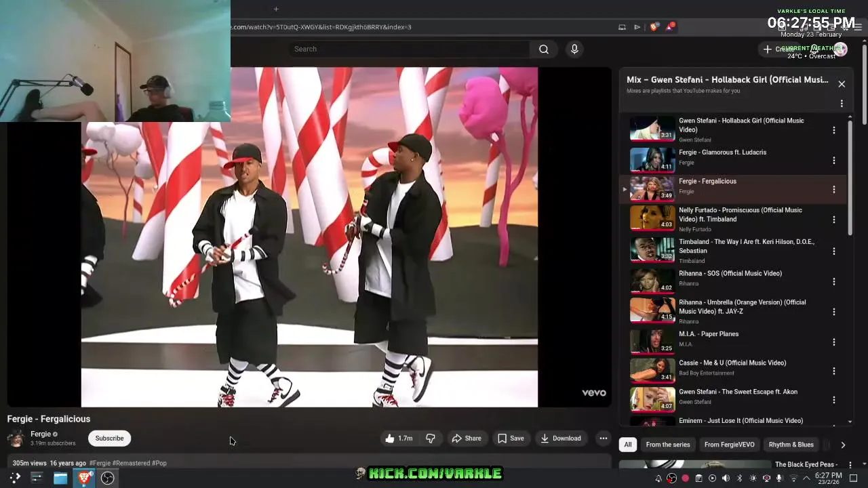Open the Bluetooth tray icon
Screen dimensions: 868x488
click(x=739, y=479)
